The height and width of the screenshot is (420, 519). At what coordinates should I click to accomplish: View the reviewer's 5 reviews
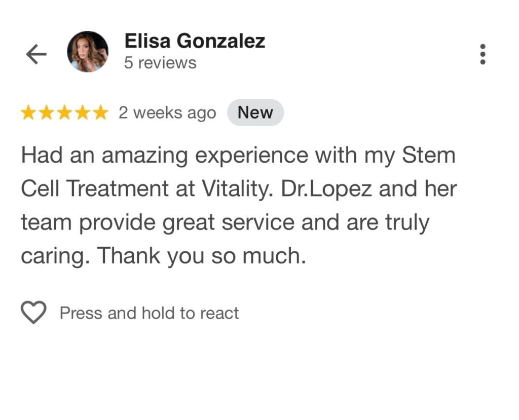[x=160, y=63]
